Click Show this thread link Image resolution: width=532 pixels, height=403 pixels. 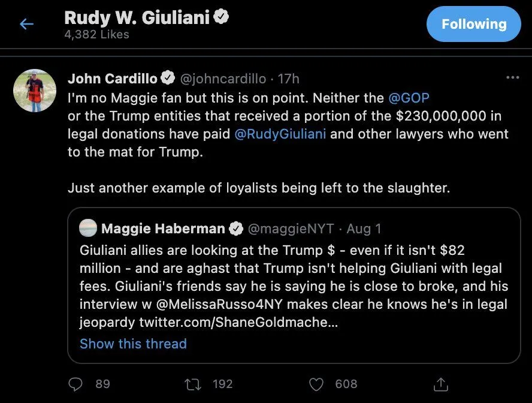coord(133,344)
